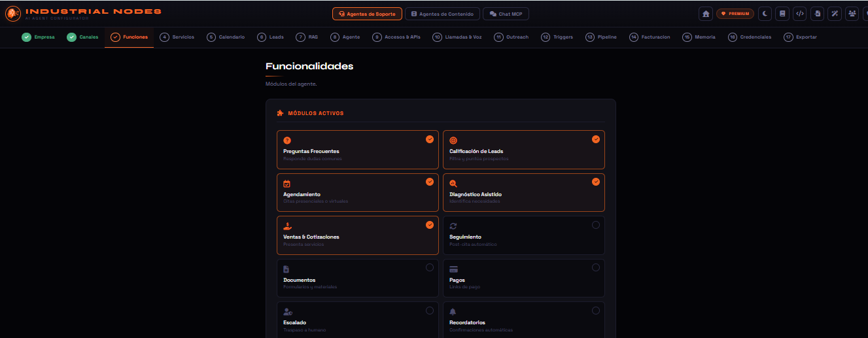
Task: Click the Recordatorios bell icon
Action: tap(453, 312)
